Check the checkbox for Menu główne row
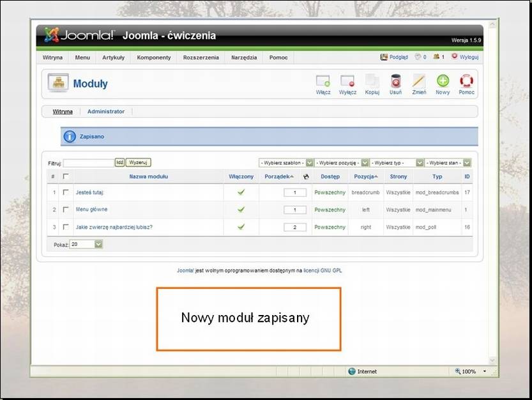This screenshot has height=400, width=532. (66, 210)
